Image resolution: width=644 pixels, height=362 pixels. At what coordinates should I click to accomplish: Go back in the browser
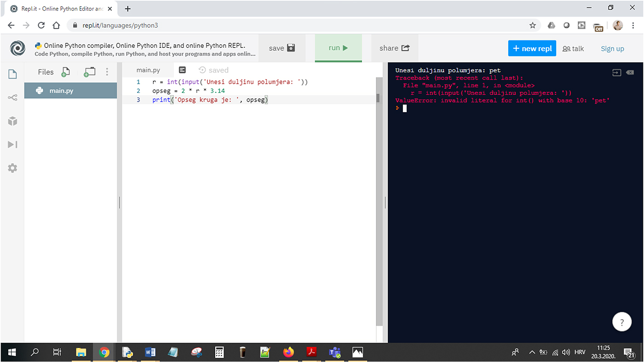coord(11,25)
